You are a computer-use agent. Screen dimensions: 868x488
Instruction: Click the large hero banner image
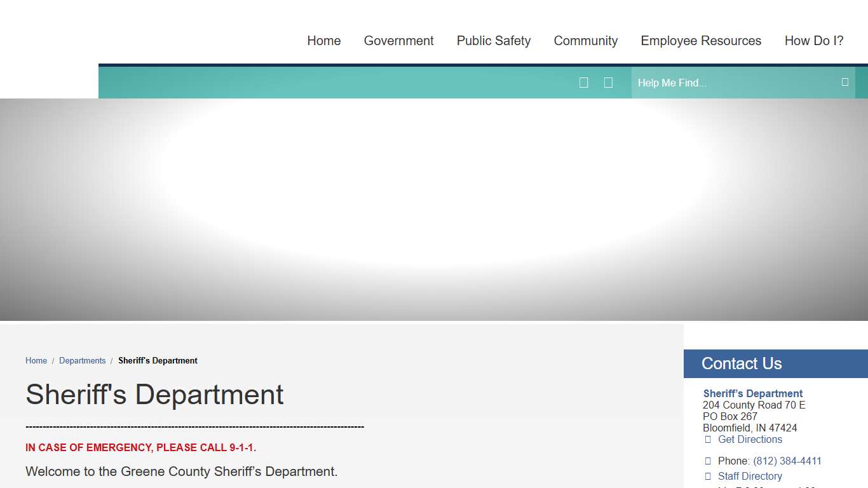(434, 210)
